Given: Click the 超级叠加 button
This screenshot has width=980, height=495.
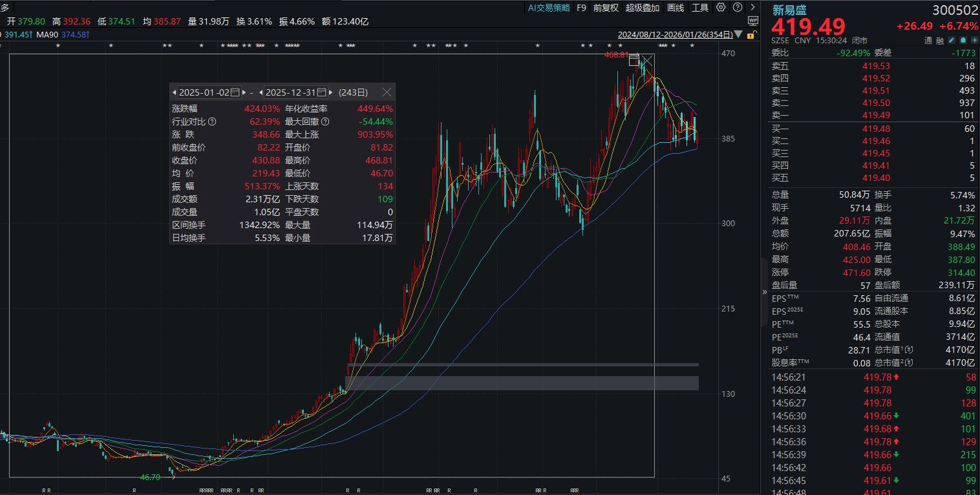Looking at the screenshot, I should click(x=642, y=8).
